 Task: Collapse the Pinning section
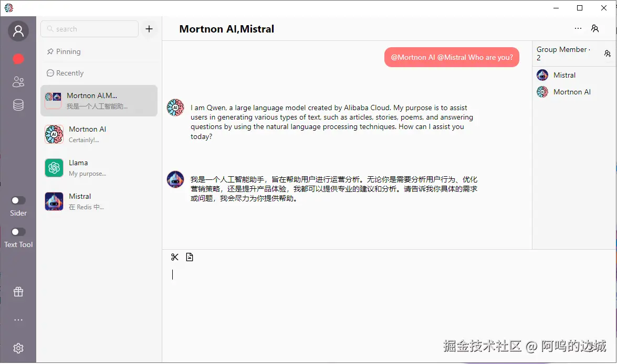[x=64, y=51]
